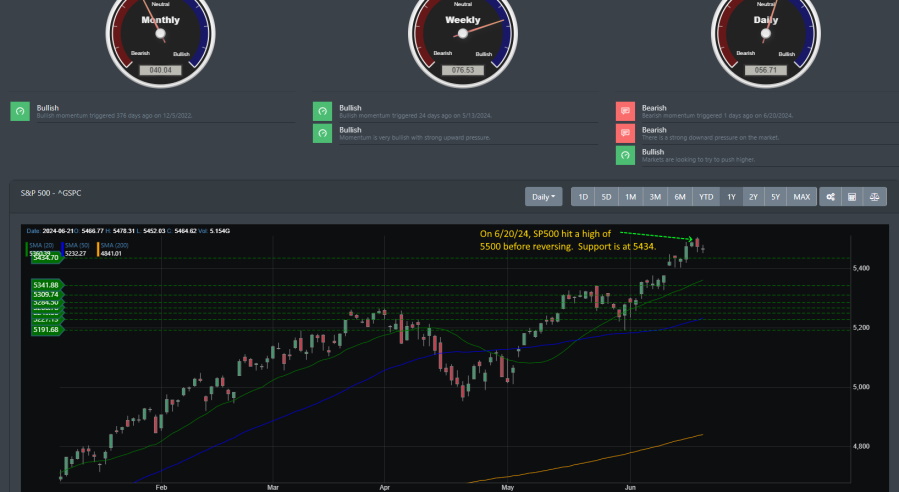Click 'Momentum is very bullish' description text
Viewport: 899px width, 492px height.
(415, 138)
